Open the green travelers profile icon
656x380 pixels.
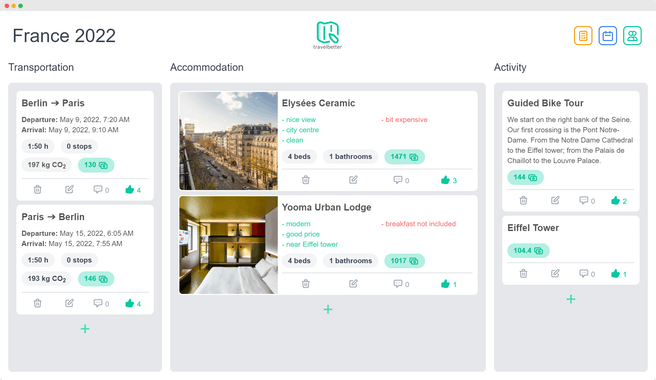(x=632, y=36)
